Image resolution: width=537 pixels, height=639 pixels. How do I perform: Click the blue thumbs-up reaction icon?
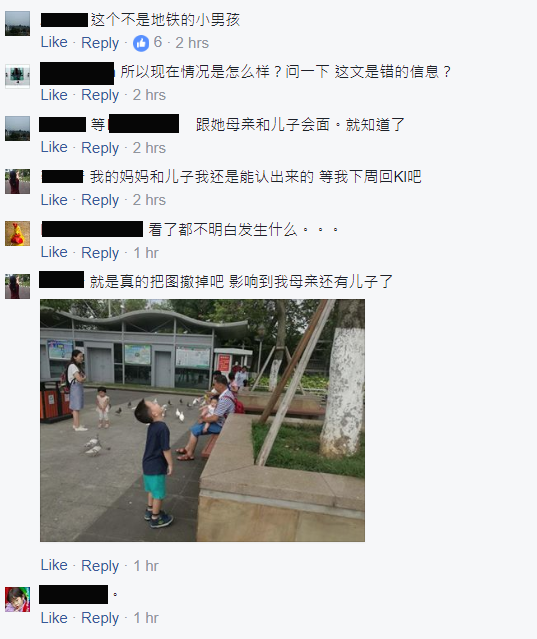[x=141, y=43]
